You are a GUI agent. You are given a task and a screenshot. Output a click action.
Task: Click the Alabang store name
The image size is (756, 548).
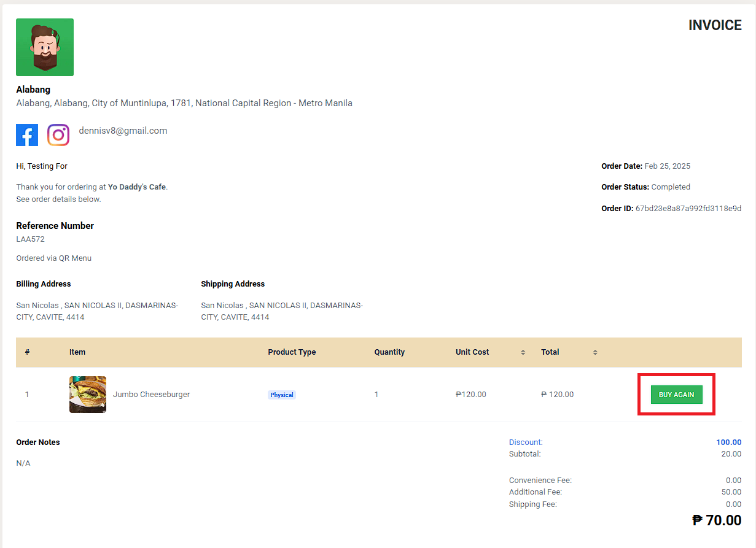pyautogui.click(x=33, y=90)
